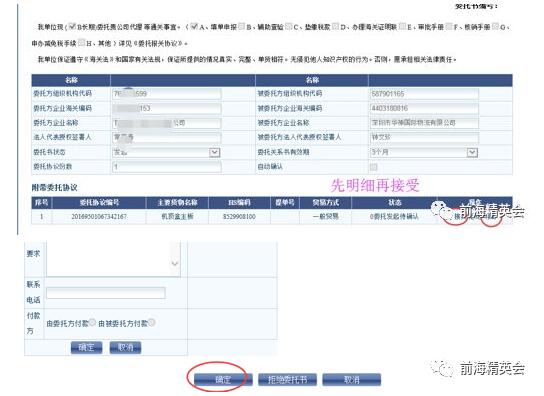
Task: Click the bottom 取消 button
Action: (351, 379)
